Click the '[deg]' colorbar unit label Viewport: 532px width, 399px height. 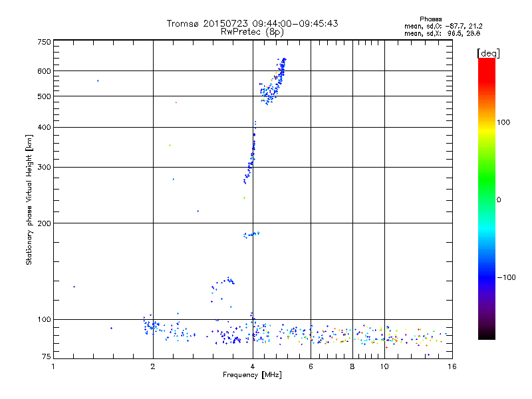click(488, 53)
